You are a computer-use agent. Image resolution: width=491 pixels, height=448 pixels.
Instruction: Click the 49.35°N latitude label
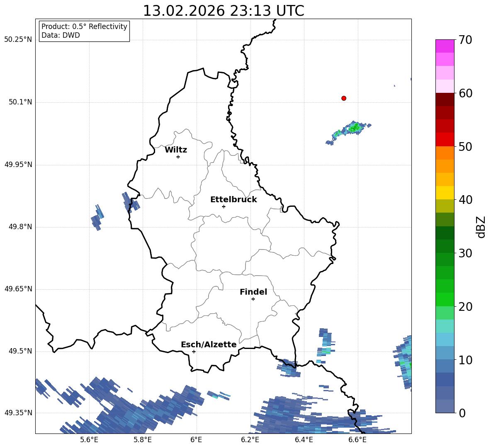[18, 413]
